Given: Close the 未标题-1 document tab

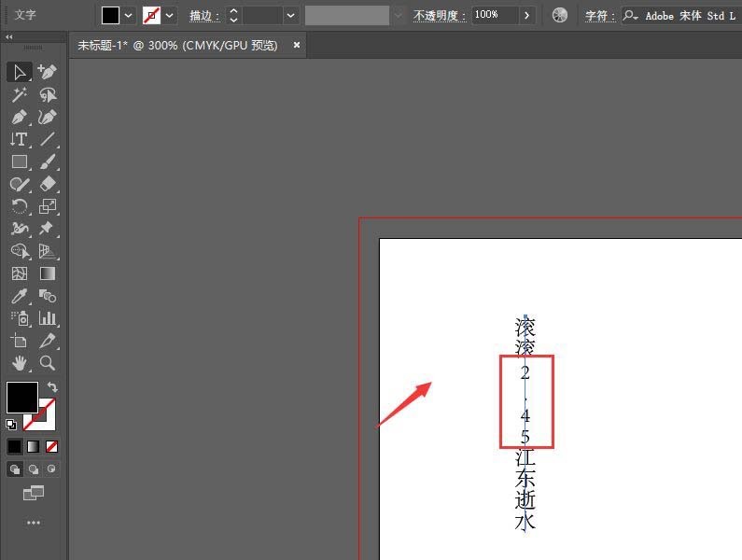Looking at the screenshot, I should tap(297, 44).
